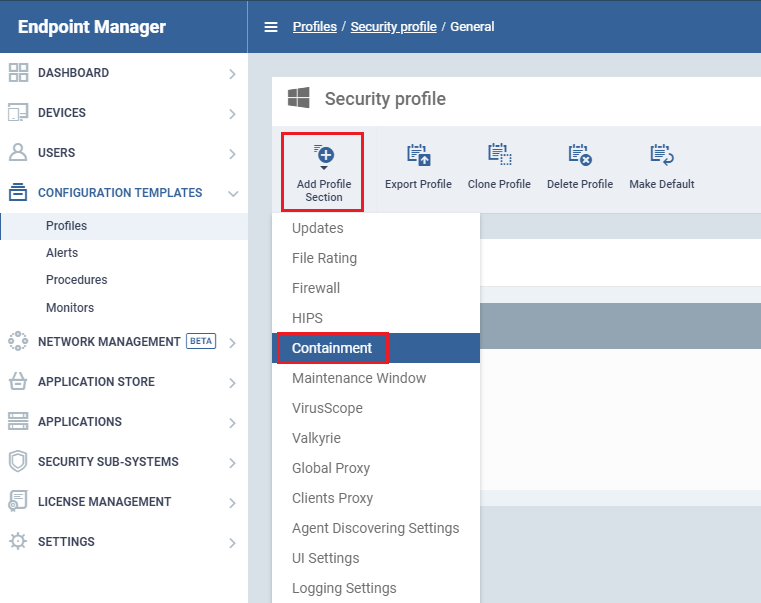Open Dashboard via its grid icon
Image resolution: width=761 pixels, height=603 pixels.
pos(18,73)
